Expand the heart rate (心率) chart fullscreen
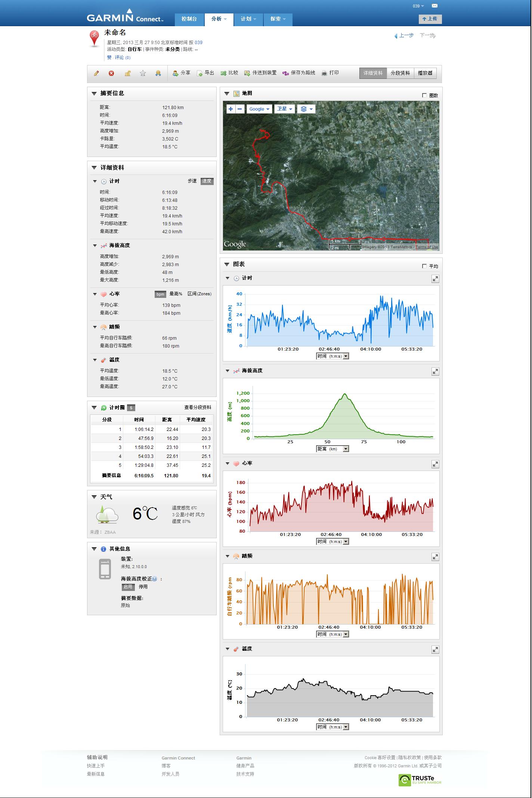Image resolution: width=532 pixels, height=798 pixels. click(435, 464)
